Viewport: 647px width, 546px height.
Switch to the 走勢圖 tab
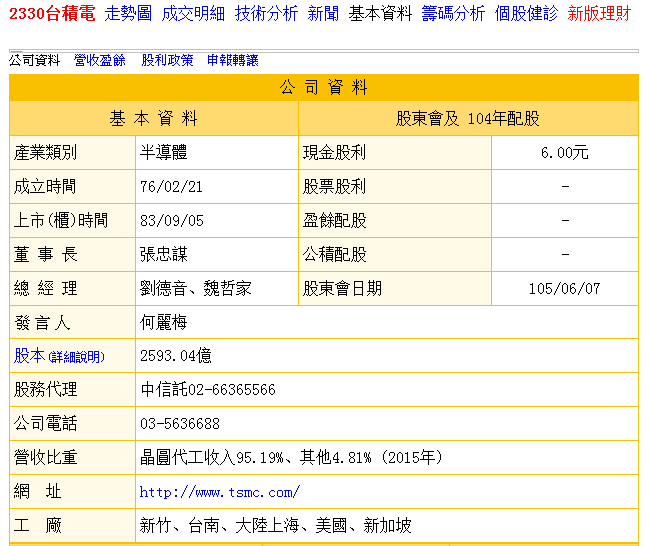[128, 14]
